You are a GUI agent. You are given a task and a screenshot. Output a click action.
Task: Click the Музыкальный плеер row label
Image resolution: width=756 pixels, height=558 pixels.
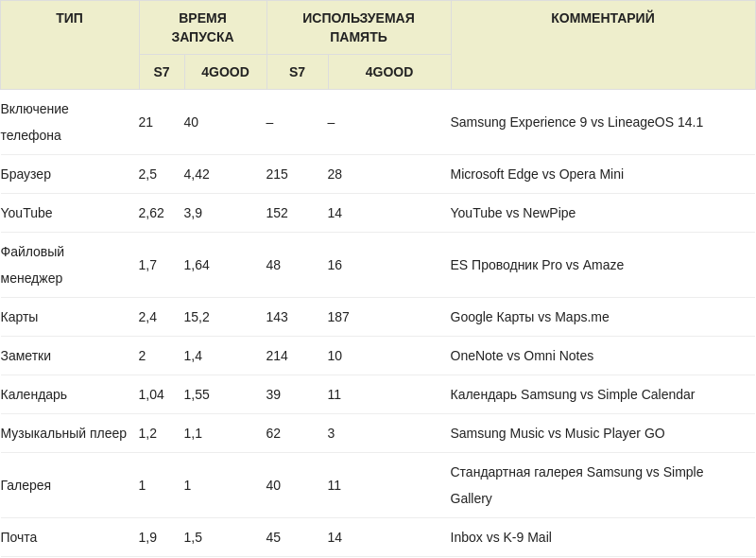(x=63, y=433)
